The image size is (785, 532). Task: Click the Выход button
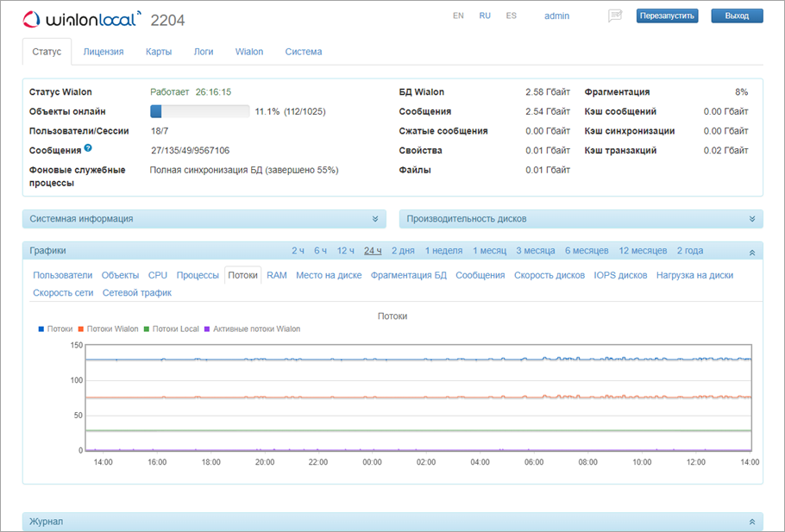tap(737, 16)
